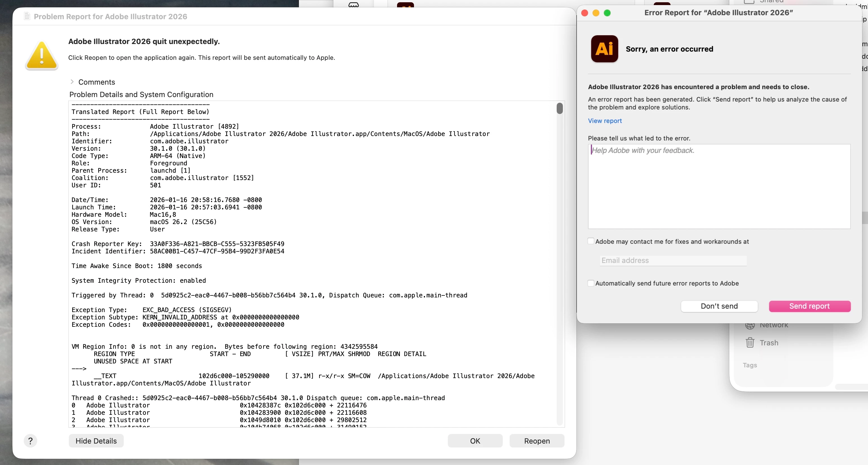
Task: Click the 'Mac16,8' hardware model value
Action: tap(163, 214)
